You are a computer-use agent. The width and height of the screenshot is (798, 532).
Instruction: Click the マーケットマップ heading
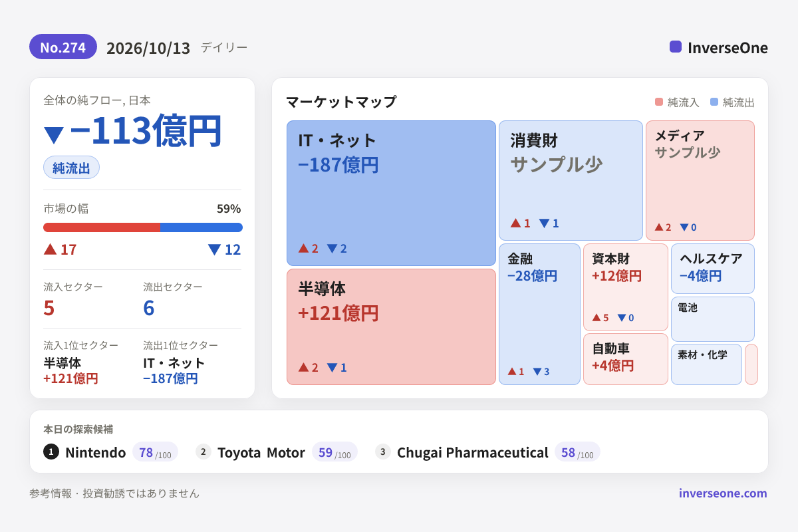click(x=341, y=102)
